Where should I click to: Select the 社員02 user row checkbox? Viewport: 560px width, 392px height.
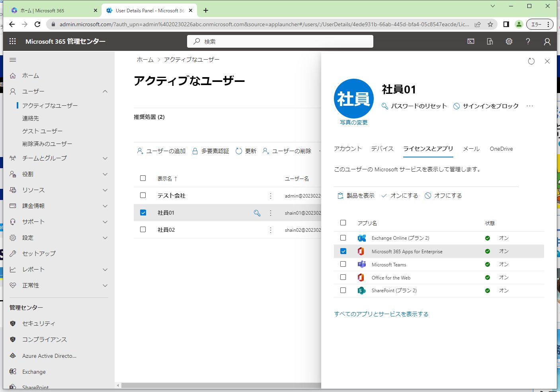(143, 229)
